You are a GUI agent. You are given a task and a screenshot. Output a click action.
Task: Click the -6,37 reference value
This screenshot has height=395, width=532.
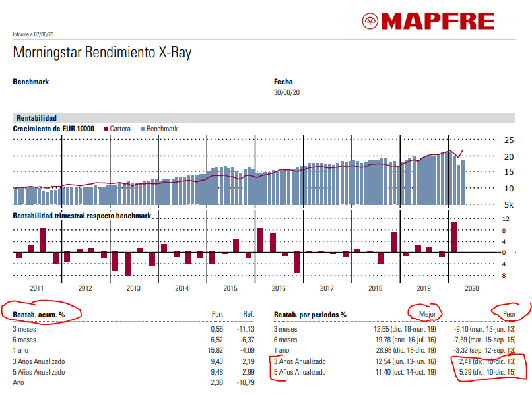(x=247, y=340)
